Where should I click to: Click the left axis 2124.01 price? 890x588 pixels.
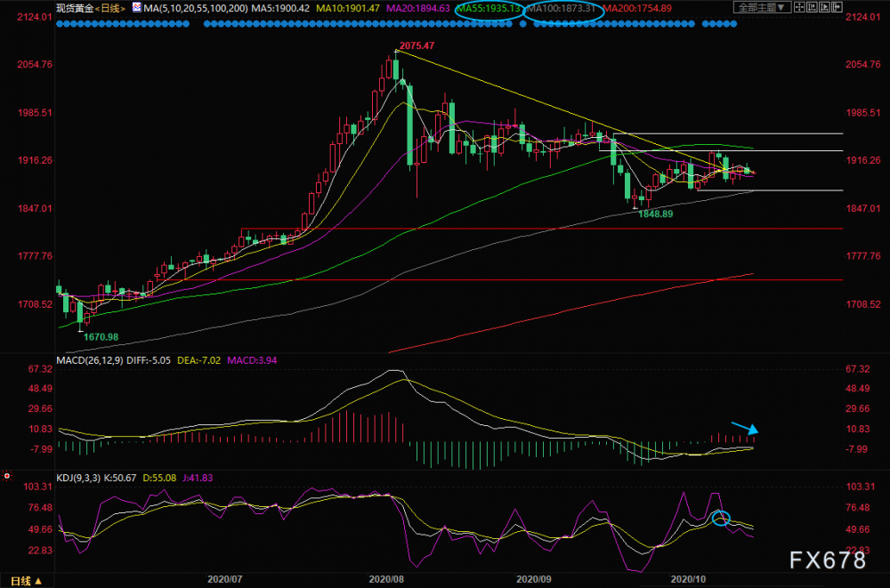35,17
